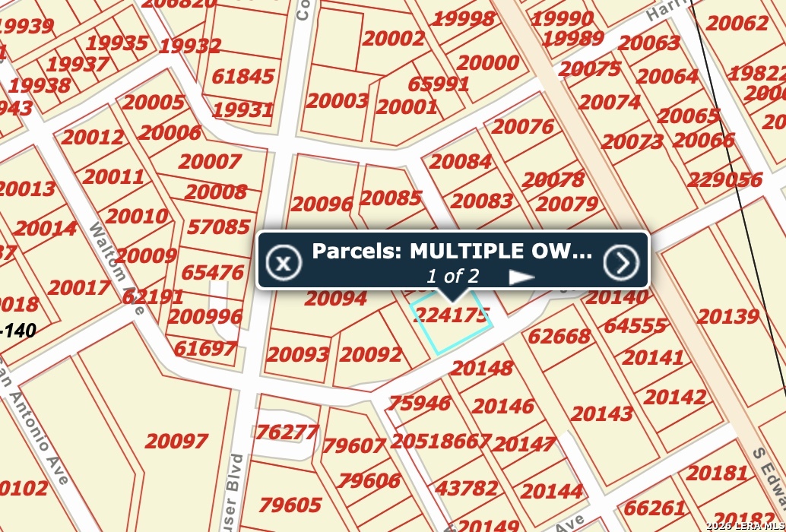Click the parcel labeled 20076
This screenshot has height=532, width=786.
click(x=523, y=126)
